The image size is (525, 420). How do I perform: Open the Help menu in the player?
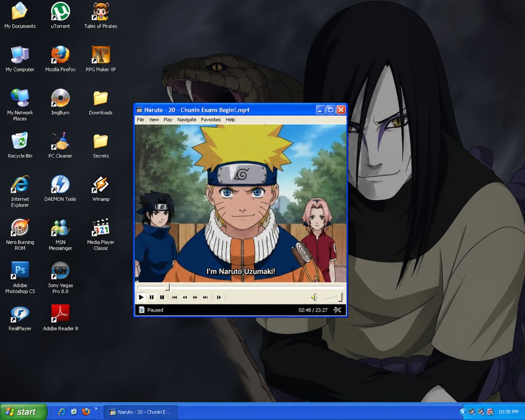tap(230, 119)
